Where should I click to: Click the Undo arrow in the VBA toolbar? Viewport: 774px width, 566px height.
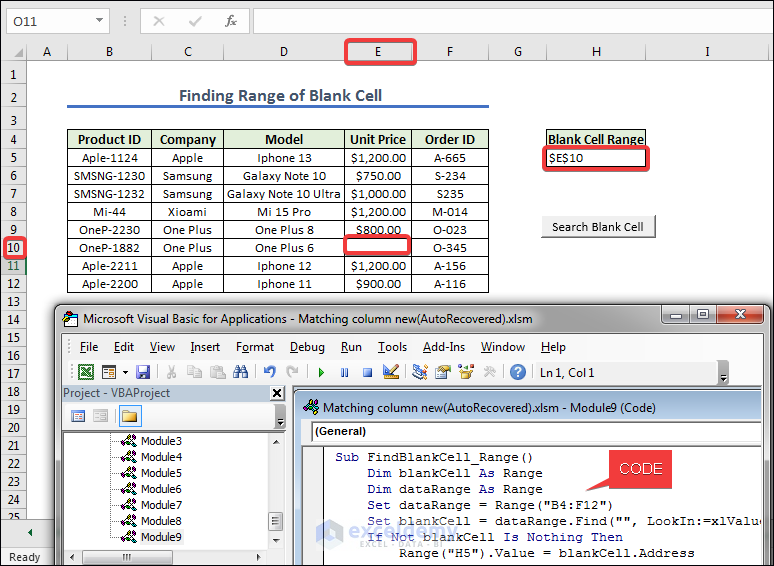pyautogui.click(x=269, y=372)
